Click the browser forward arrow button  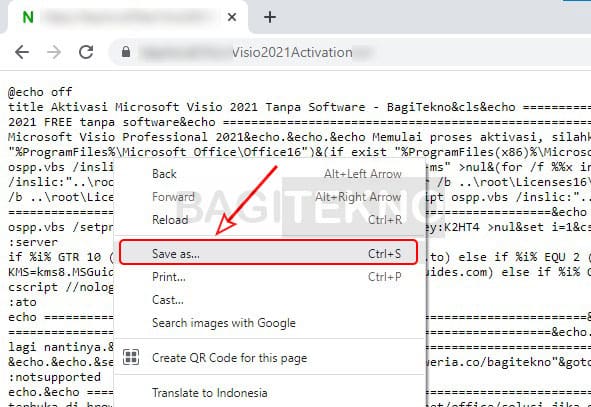click(54, 52)
